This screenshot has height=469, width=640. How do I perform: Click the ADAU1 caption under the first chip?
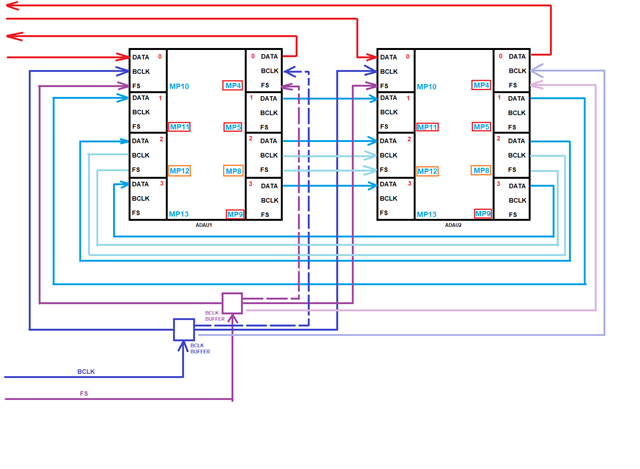click(204, 225)
